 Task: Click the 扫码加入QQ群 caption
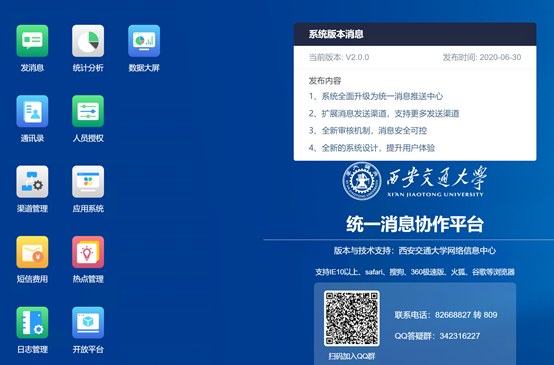click(352, 356)
